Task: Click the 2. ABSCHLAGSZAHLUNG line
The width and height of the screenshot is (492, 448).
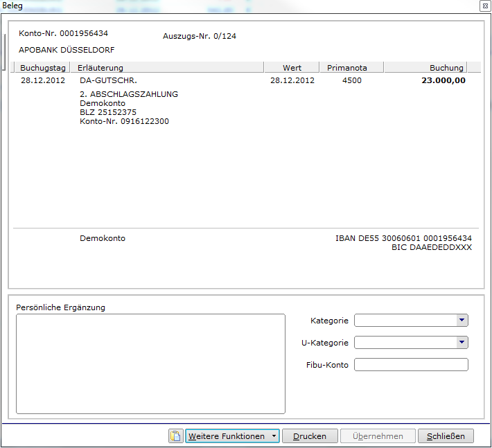Action: [129, 94]
